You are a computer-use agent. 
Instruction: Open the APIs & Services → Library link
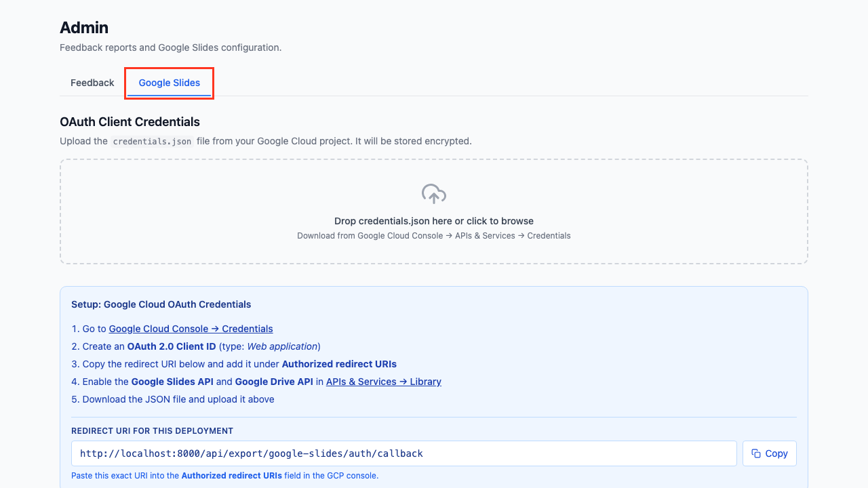(x=383, y=382)
